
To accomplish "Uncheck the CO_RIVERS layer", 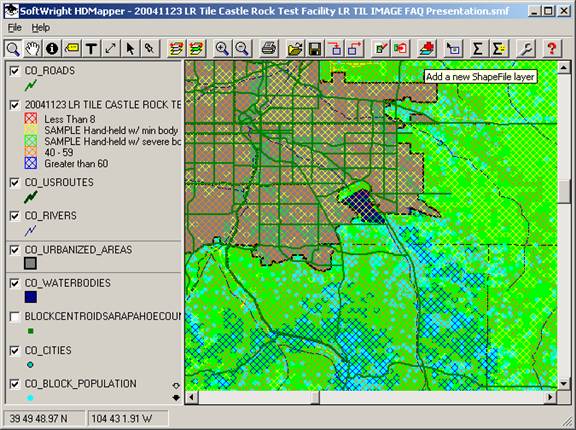I will [14, 216].
